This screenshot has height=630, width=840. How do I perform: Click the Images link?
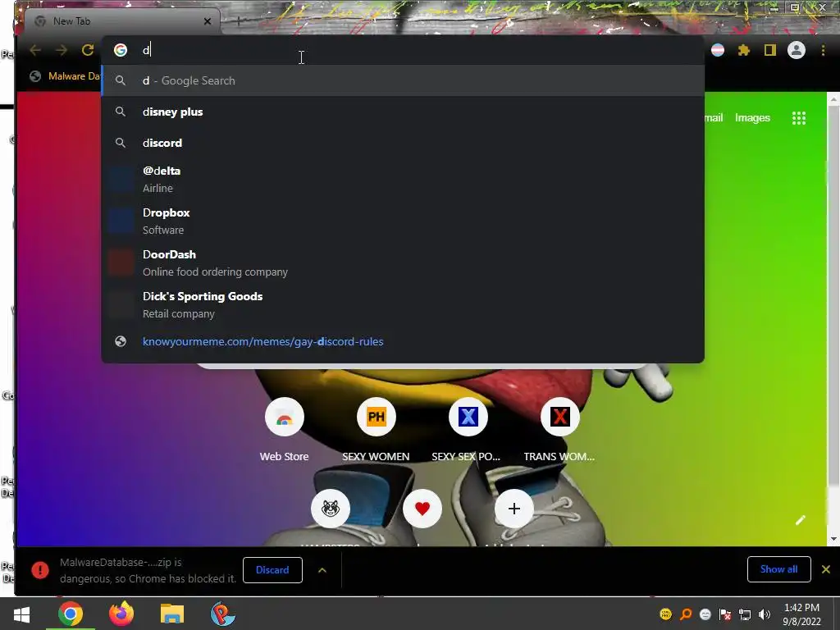[752, 118]
